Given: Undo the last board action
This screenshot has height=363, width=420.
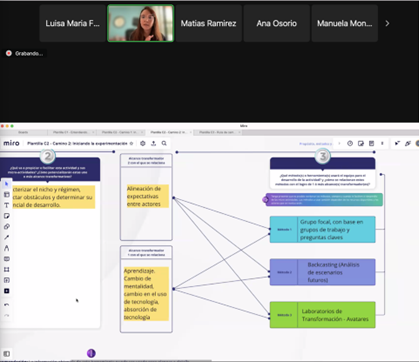Looking at the screenshot, I should [6, 305].
